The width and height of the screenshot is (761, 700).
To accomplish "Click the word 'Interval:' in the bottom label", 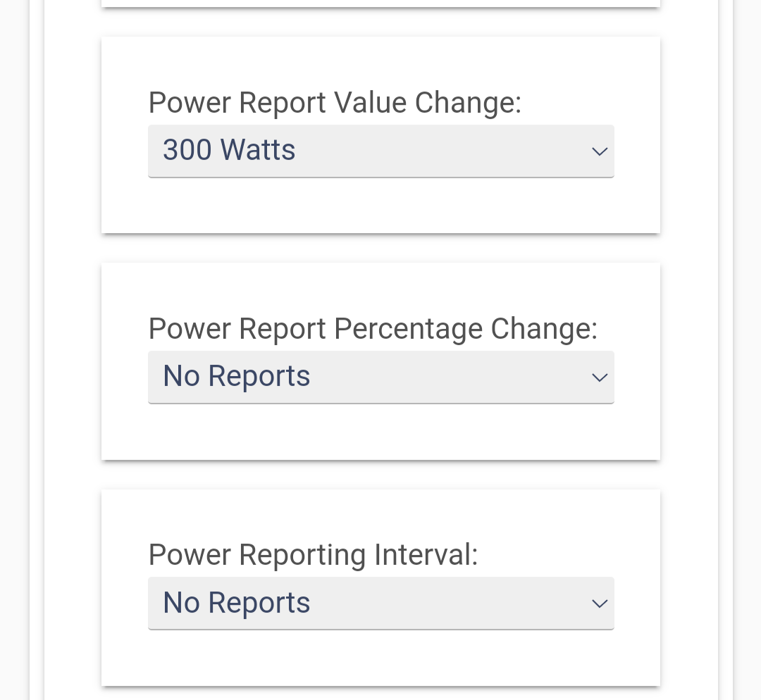I will (426, 555).
